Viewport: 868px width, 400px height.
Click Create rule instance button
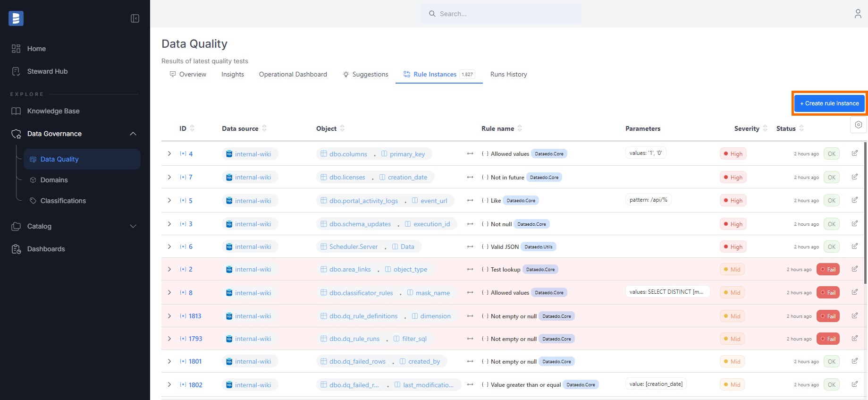(x=829, y=103)
